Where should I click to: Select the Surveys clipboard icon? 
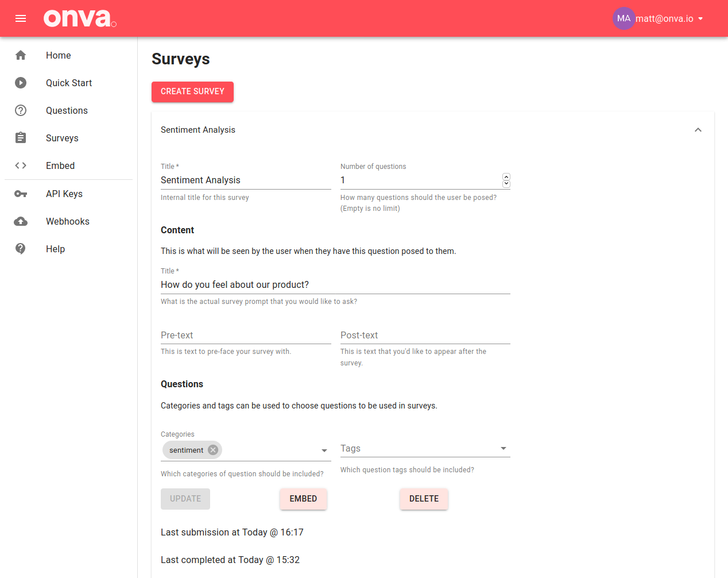(21, 138)
